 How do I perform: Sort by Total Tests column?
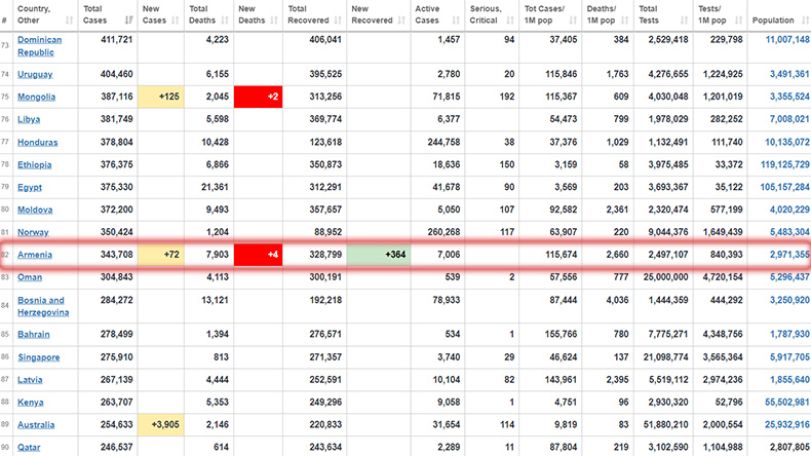663,15
